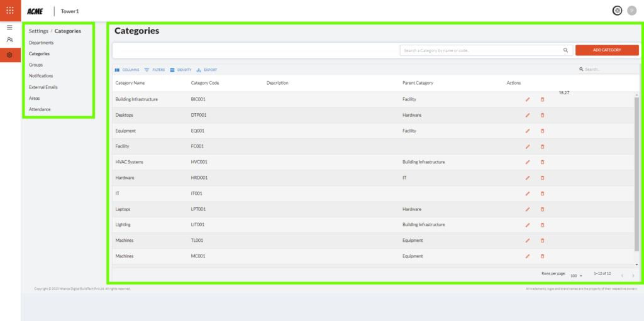This screenshot has height=321, width=644.
Task: Delete the Lighting category row
Action: 543,225
